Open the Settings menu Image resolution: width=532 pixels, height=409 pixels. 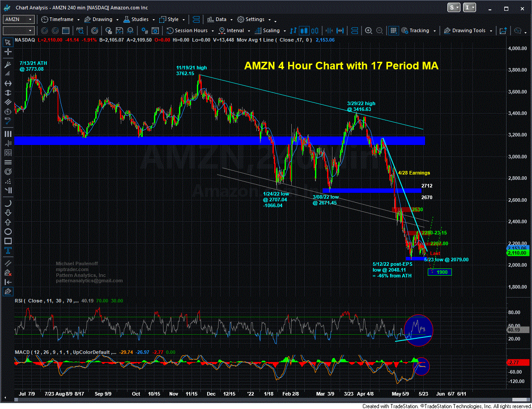[x=254, y=19]
